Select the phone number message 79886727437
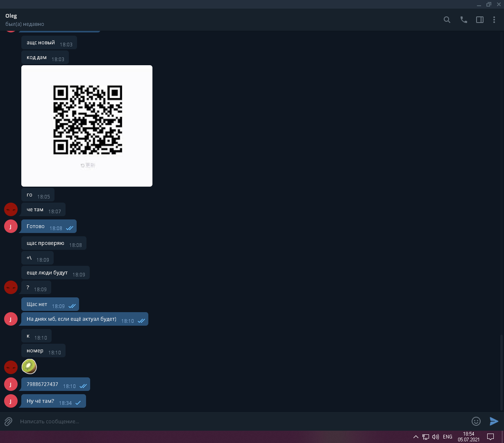This screenshot has height=443, width=504. tap(43, 384)
